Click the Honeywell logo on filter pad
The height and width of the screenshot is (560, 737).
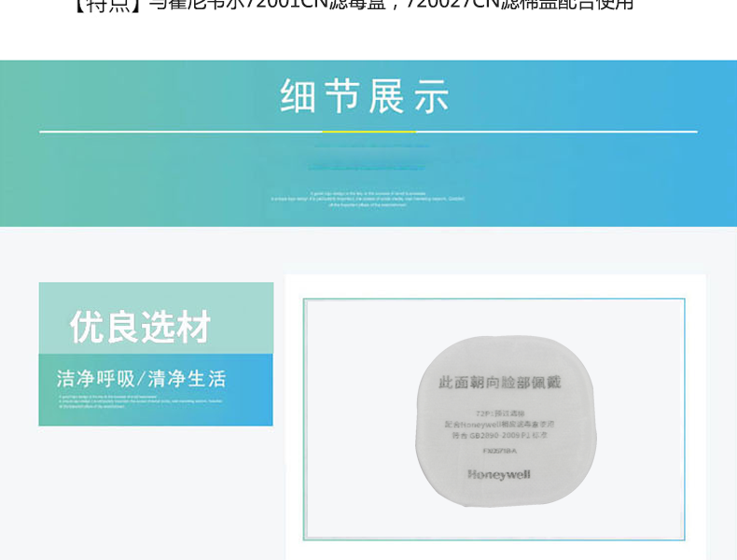[x=499, y=474]
